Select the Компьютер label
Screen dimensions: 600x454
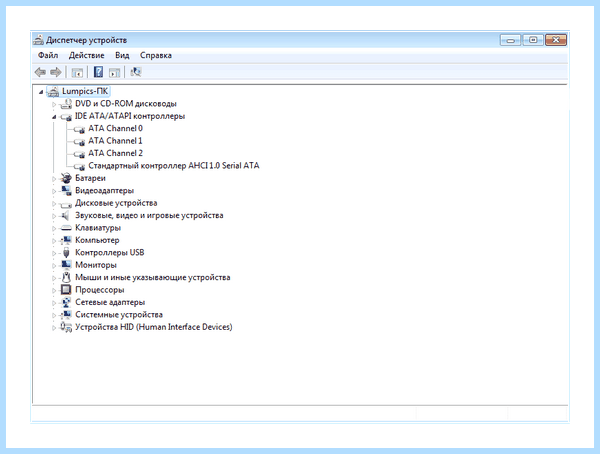97,240
